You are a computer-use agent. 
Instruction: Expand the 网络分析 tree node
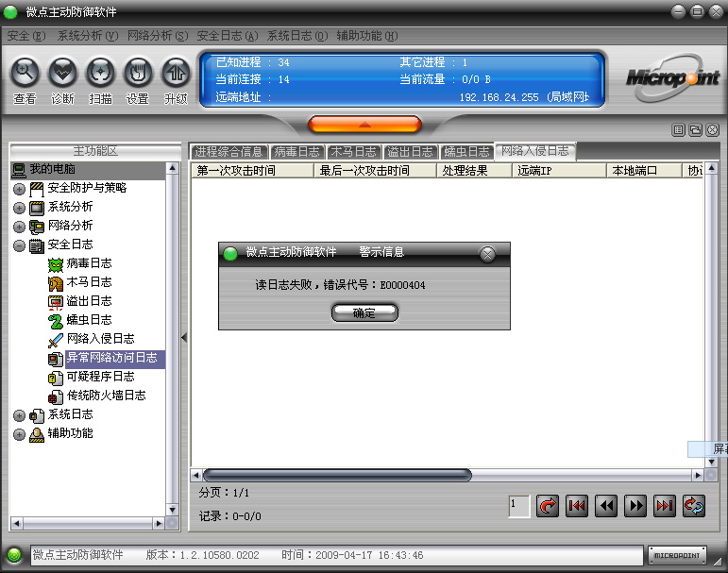19,227
